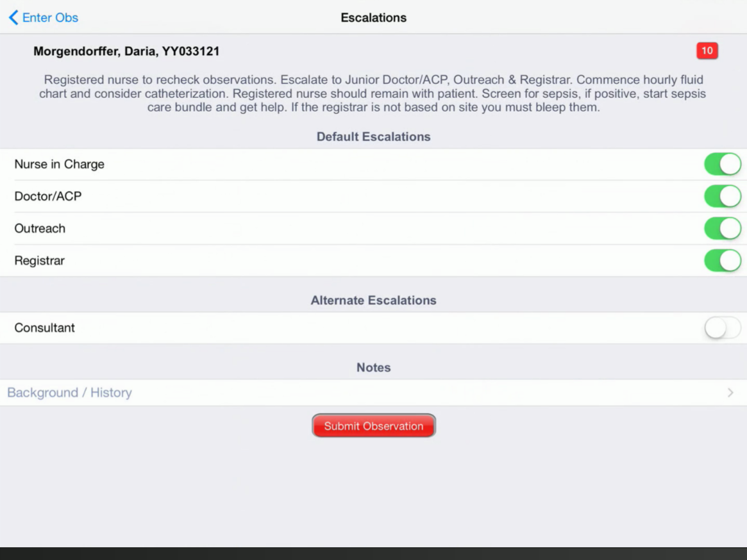
Task: Select the Nurse in Charge row label
Action: 59,164
